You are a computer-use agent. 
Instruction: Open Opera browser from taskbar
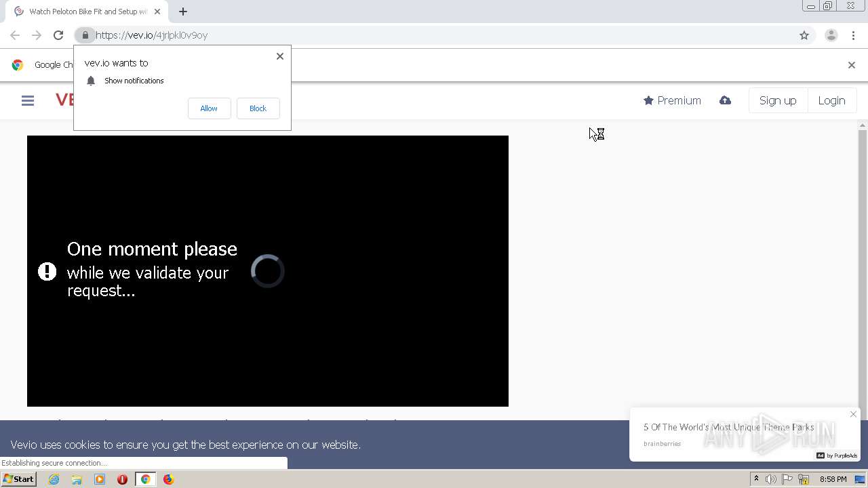pos(122,479)
